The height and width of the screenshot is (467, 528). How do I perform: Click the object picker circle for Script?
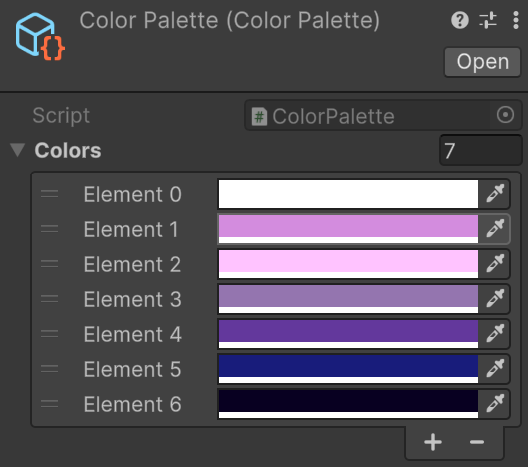(x=505, y=115)
